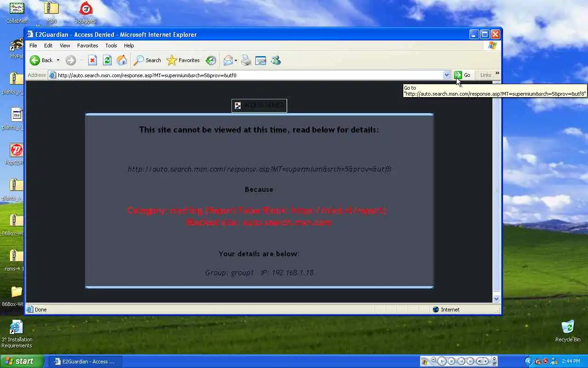Select the Recycle Bin desktop icon
Viewport: 588px width, 368px height.
[568, 331]
